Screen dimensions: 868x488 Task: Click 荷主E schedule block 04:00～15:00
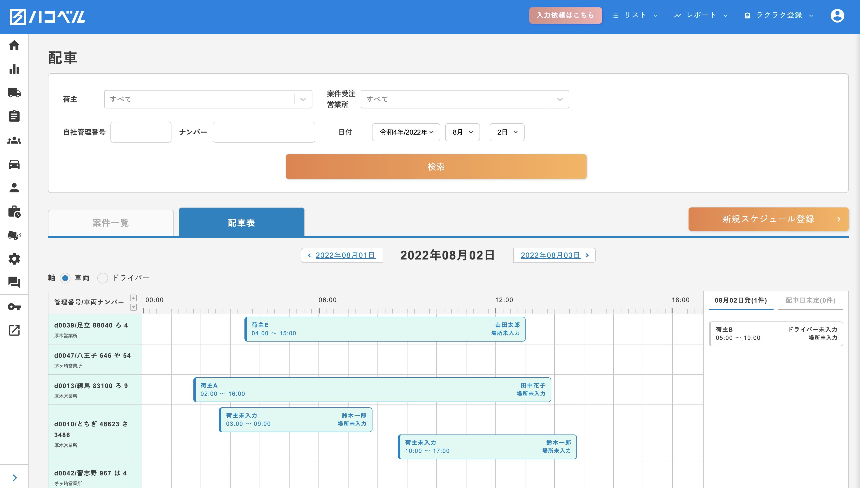tap(384, 329)
